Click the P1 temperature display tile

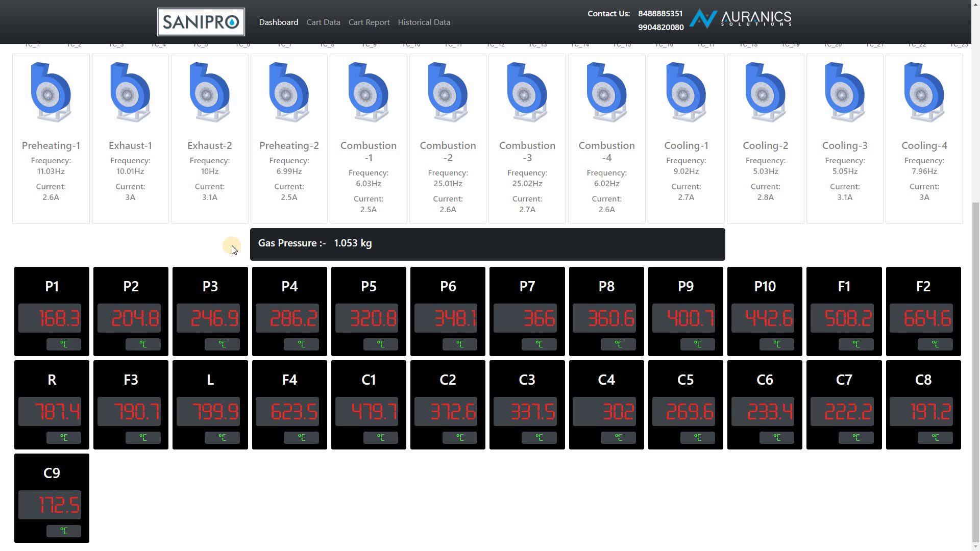click(52, 311)
